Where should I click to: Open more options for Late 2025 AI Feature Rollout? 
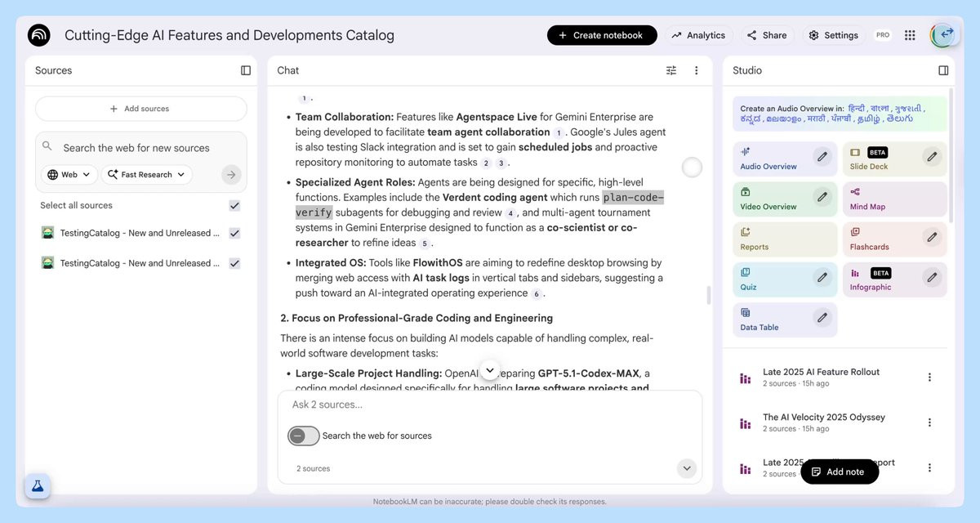(x=929, y=377)
